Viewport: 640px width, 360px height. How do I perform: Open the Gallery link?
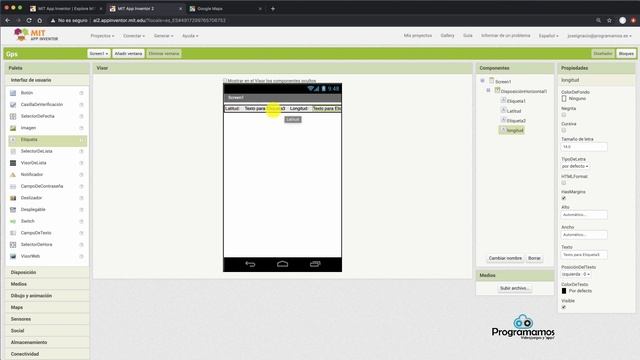click(447, 36)
